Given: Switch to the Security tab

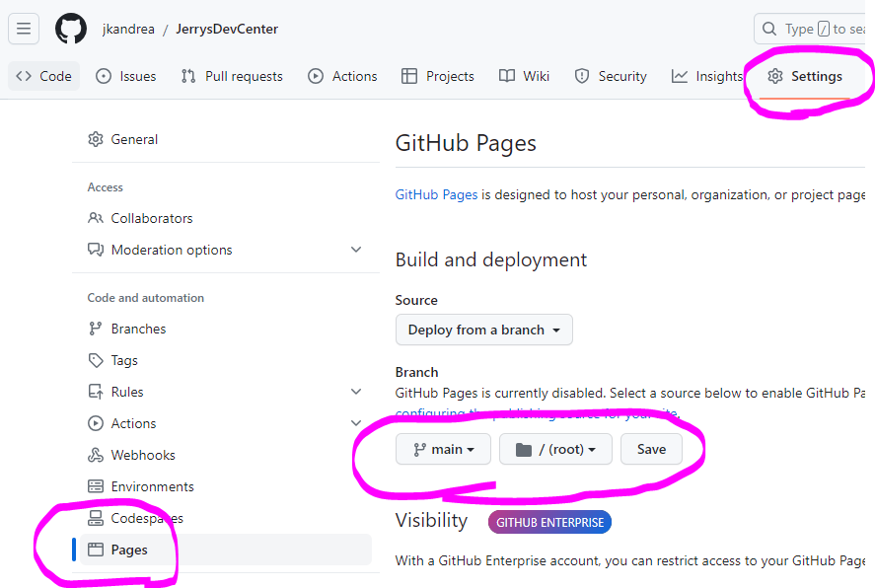Looking at the screenshot, I should click(611, 76).
